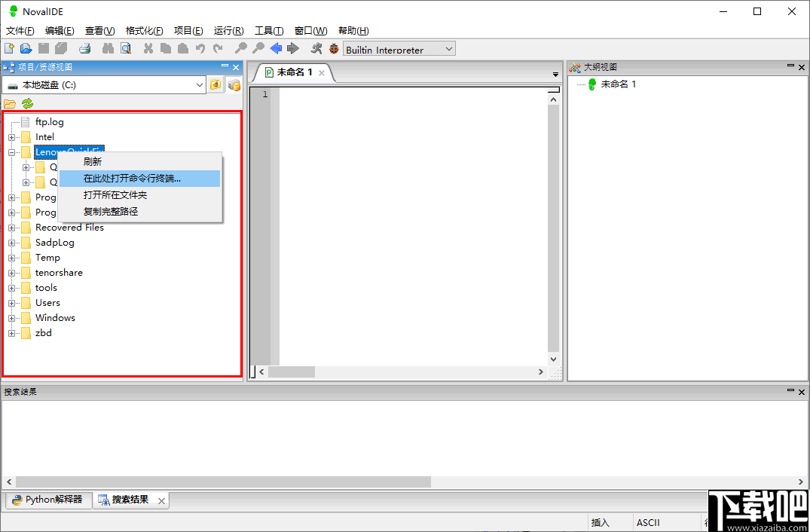Open the Debug bug icon
Image resolution: width=810 pixels, height=532 pixels.
point(335,48)
